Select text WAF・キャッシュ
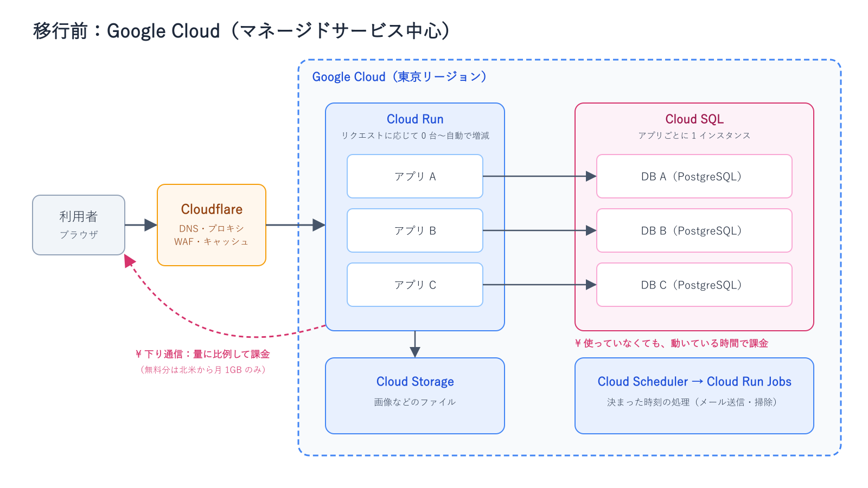 (212, 242)
